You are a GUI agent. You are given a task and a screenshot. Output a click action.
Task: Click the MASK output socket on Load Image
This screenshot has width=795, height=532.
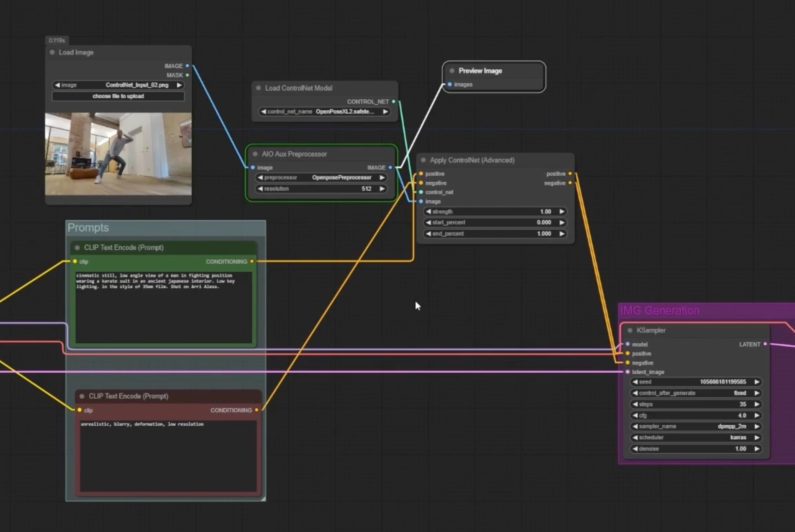click(x=187, y=75)
